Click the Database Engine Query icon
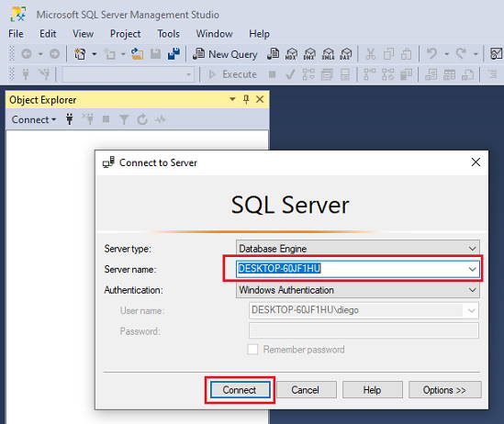Viewport: 504px width, 424px height. [273, 54]
